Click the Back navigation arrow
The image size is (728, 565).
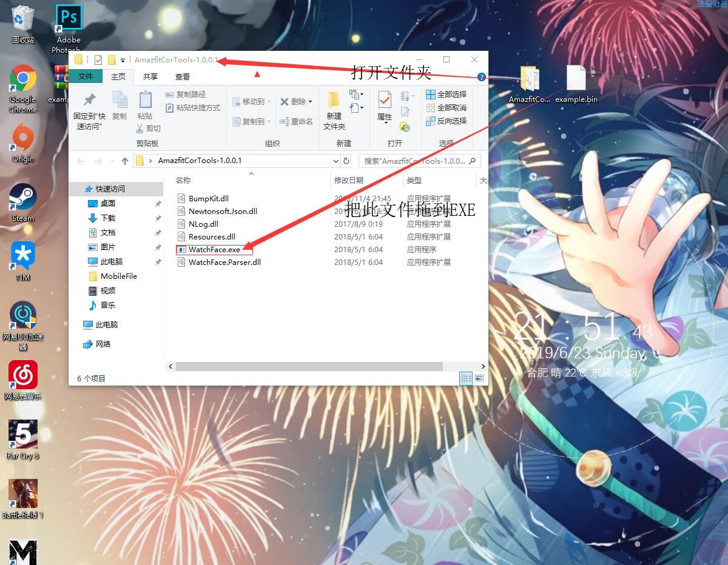(80, 161)
